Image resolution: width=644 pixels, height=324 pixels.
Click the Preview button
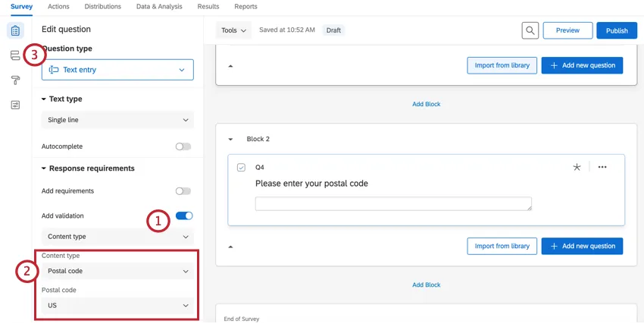(x=567, y=30)
